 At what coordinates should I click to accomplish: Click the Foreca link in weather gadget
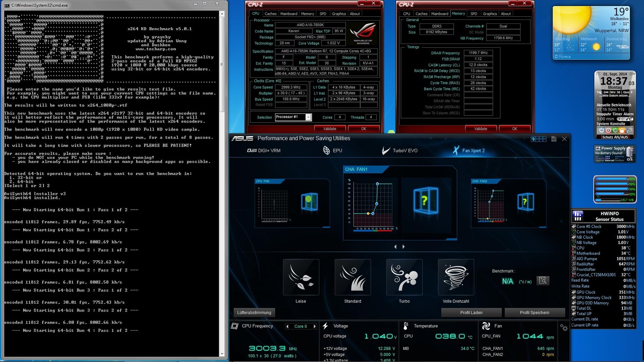click(x=562, y=57)
